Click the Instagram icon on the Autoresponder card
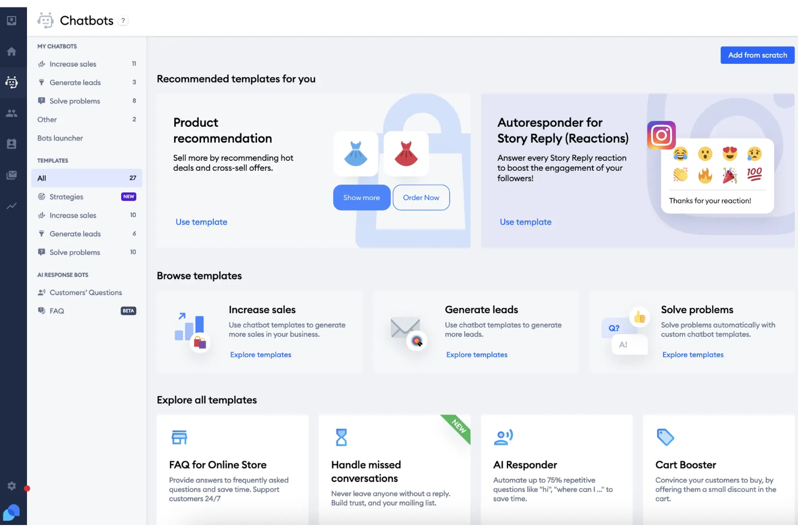Viewport: 798px width, 532px height. pos(662,135)
